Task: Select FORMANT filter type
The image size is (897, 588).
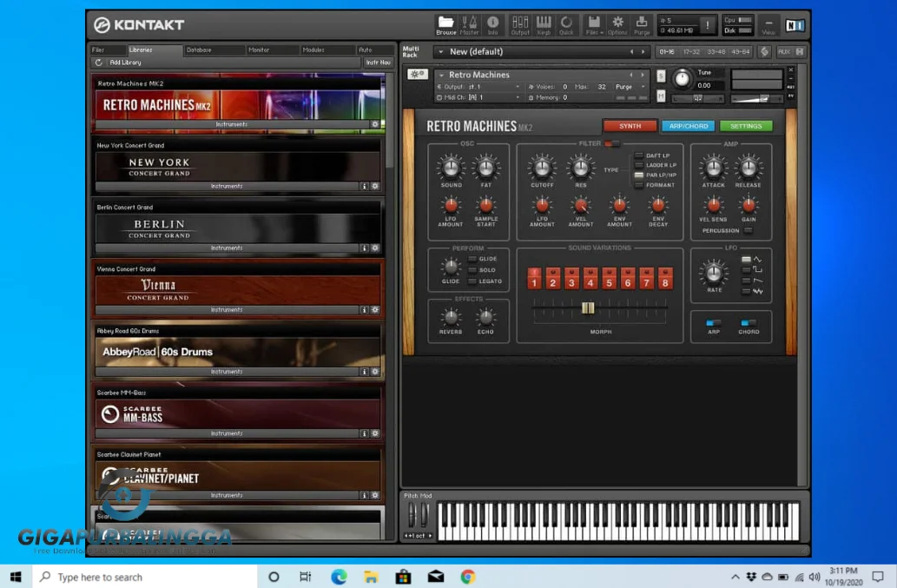Action: (x=639, y=185)
